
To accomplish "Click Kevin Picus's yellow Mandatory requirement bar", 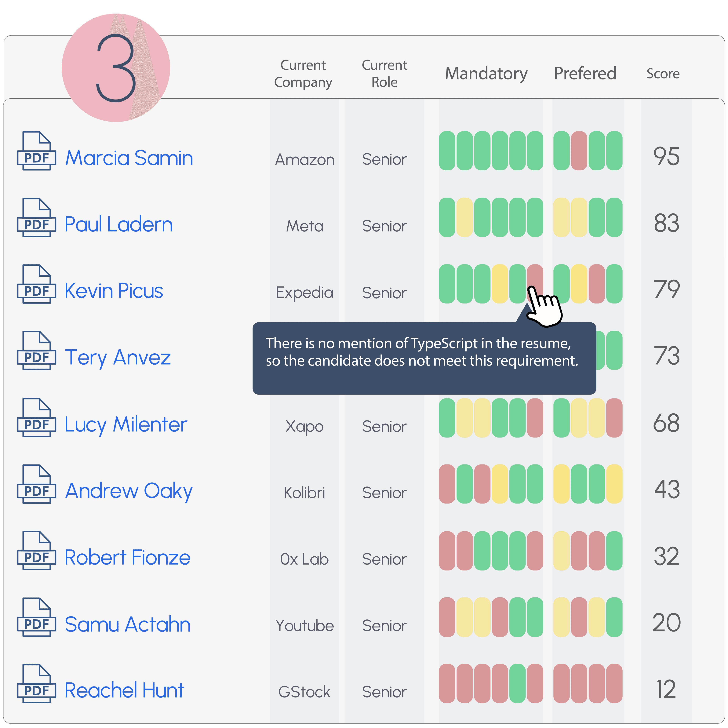I will click(x=500, y=284).
